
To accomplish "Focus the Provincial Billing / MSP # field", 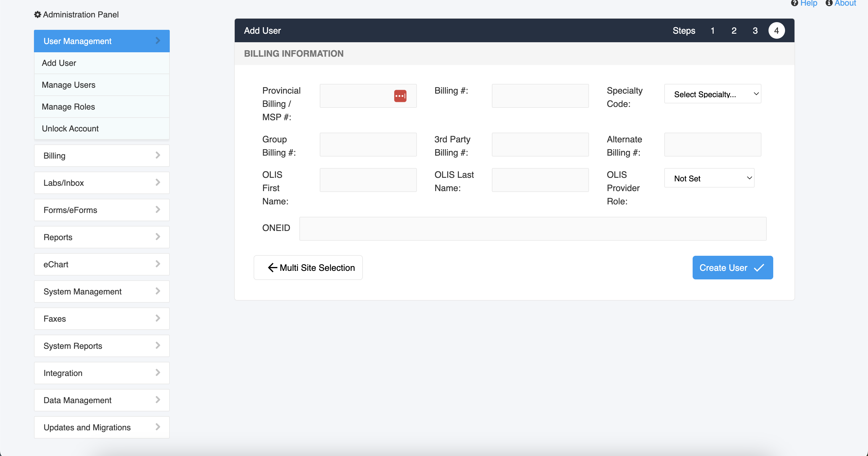I will coord(368,96).
